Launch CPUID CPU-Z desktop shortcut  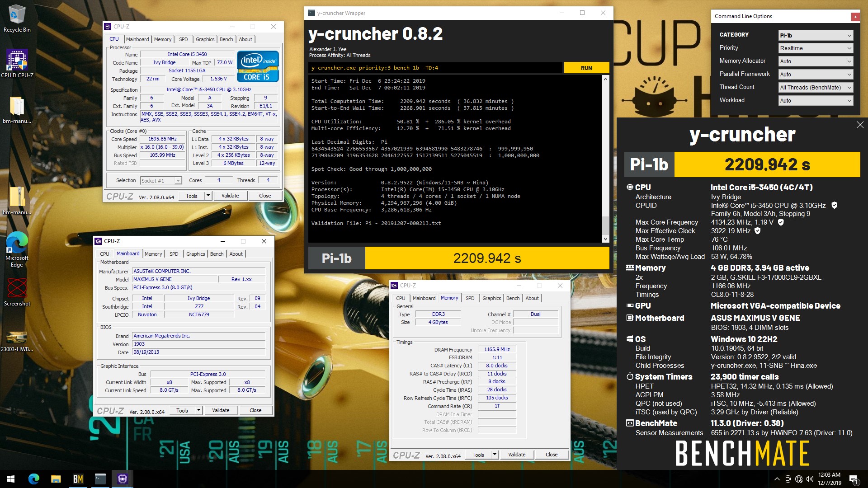click(17, 64)
